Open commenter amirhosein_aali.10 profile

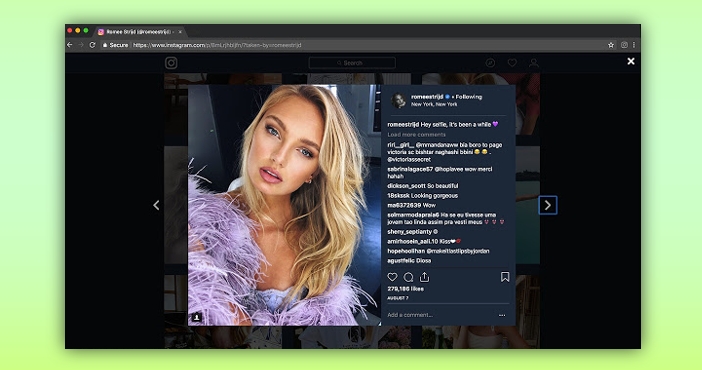click(412, 241)
